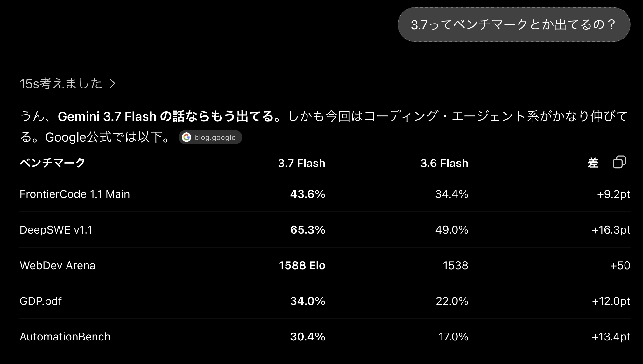Select the WebDev Arena row label
Image resolution: width=643 pixels, height=364 pixels.
58,265
